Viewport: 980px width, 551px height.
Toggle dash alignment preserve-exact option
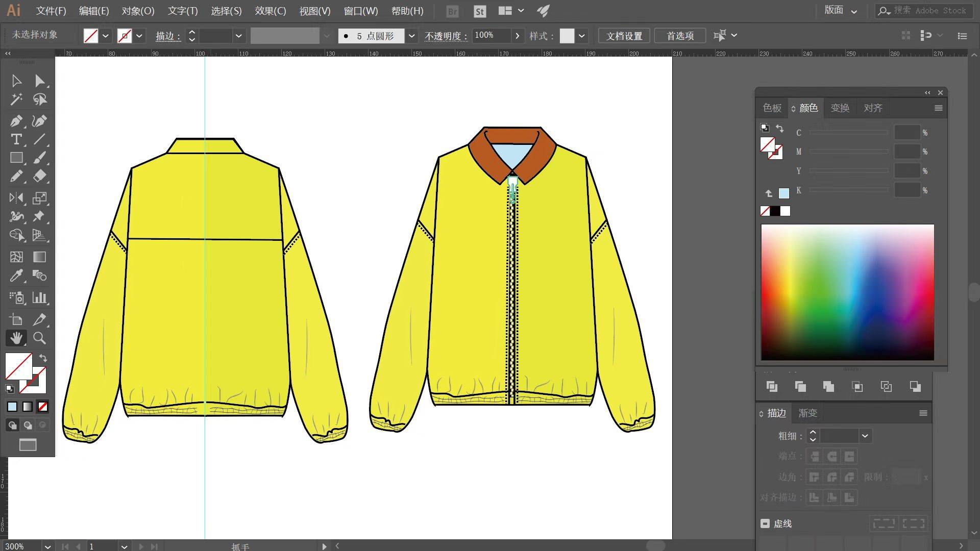884,523
